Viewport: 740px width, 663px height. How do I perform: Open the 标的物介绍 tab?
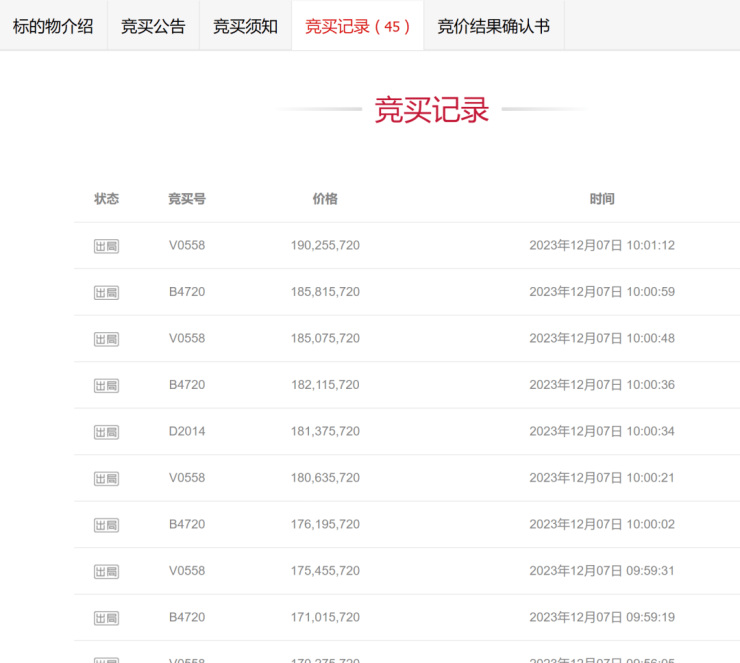(x=53, y=26)
